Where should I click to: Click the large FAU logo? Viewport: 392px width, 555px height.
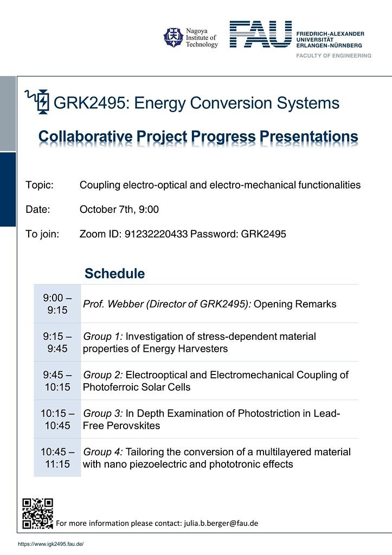coord(260,35)
